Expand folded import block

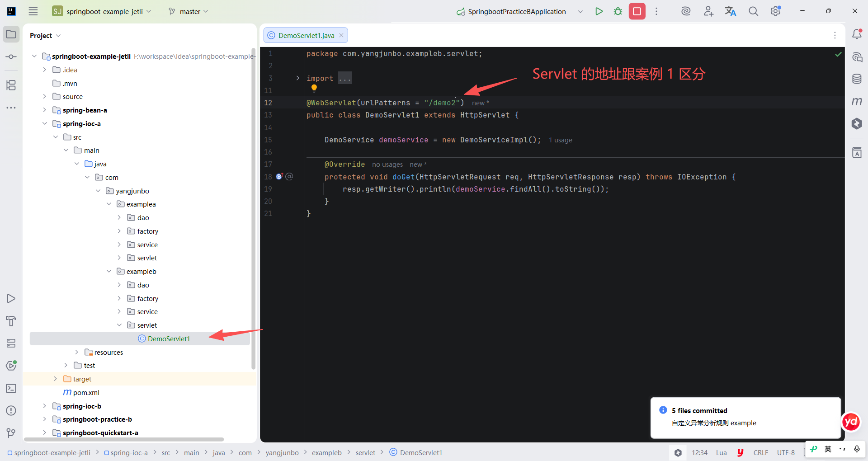(x=297, y=78)
